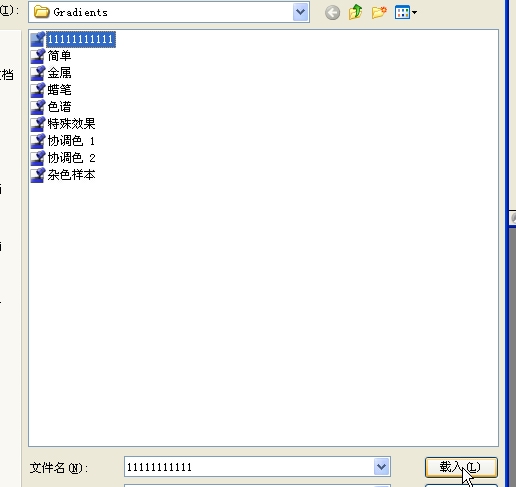Image resolution: width=516 pixels, height=487 pixels.
Task: Select the 协调色 1 gradient file
Action: tap(63, 141)
